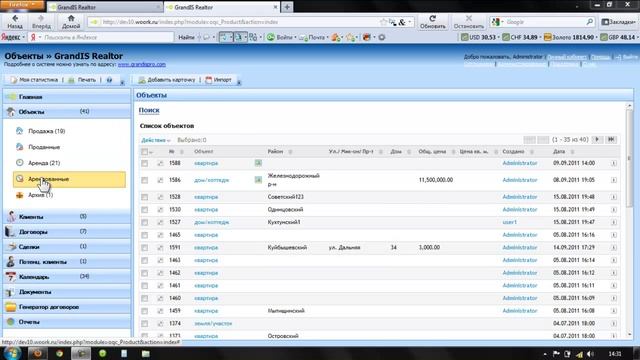Check the box for object 1530
This screenshot has width=640, height=360.
(144, 210)
